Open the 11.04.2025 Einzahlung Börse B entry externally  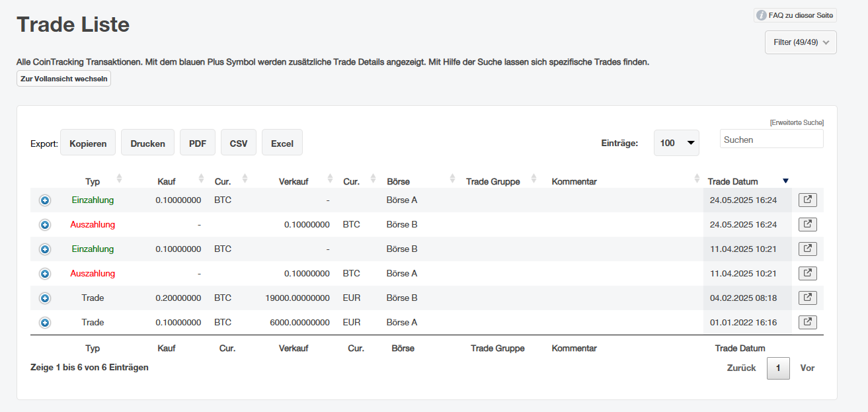[807, 249]
